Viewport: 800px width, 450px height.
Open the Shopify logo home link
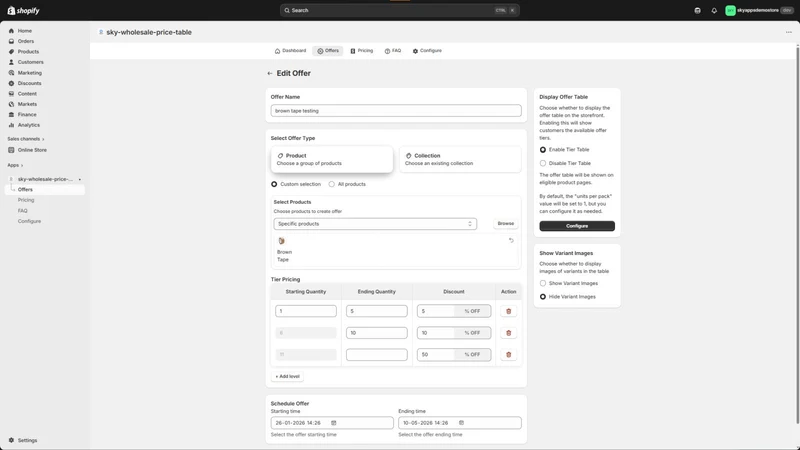(23, 10)
